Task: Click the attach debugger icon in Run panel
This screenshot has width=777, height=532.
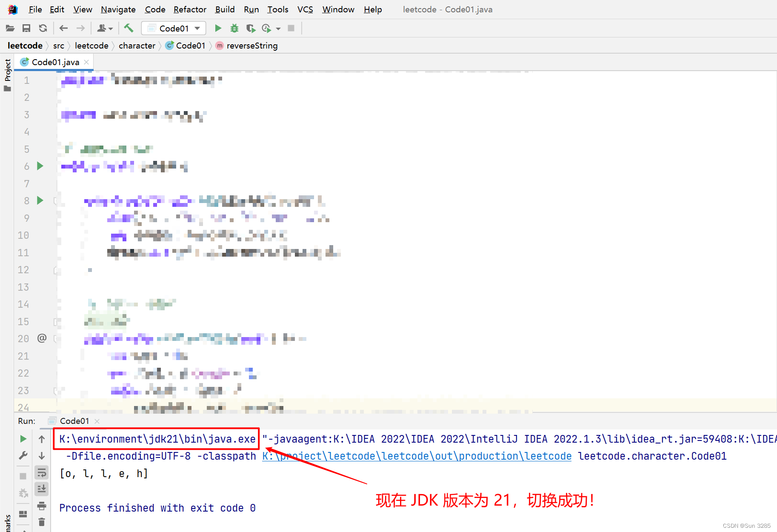Action: click(23, 493)
